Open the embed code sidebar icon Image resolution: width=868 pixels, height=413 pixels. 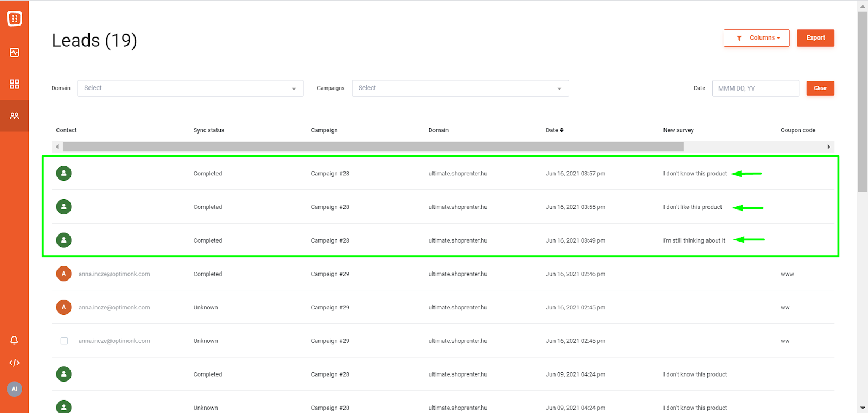click(15, 363)
